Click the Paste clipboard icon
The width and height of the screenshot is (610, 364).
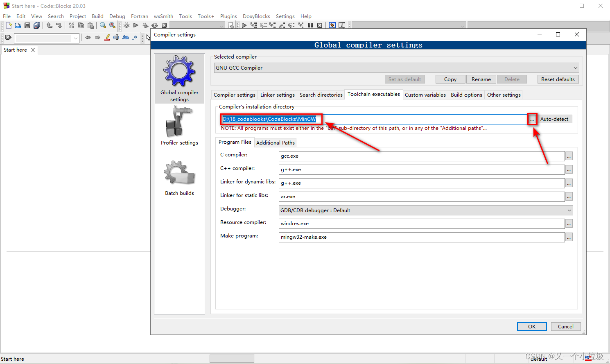click(90, 25)
